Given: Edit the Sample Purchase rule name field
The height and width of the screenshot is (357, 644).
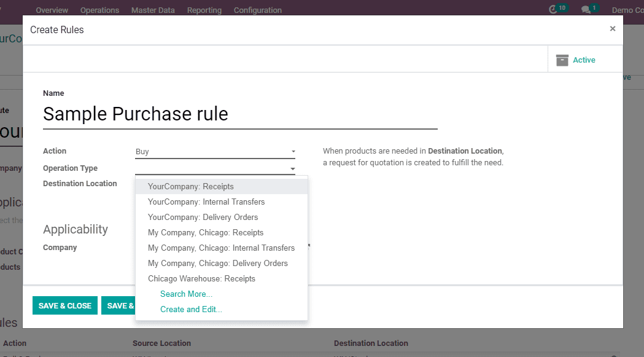Looking at the screenshot, I should point(240,114).
